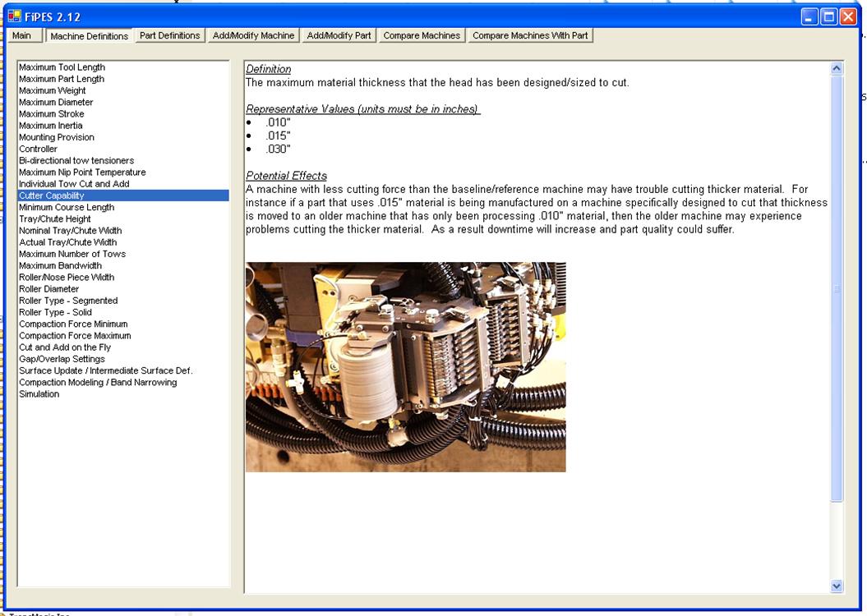Select the Compare Machines tab
This screenshot has width=867, height=616.
pyautogui.click(x=422, y=36)
